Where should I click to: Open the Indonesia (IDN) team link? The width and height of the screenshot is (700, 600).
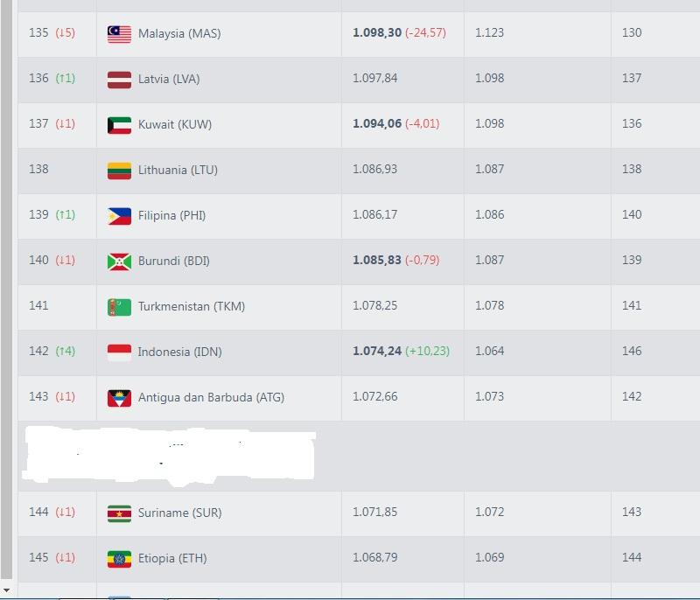click(x=179, y=352)
